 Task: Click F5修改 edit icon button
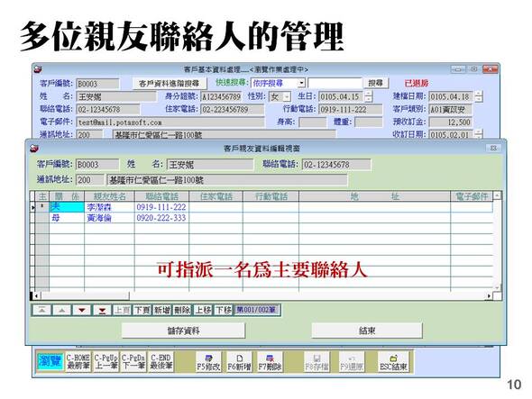click(x=208, y=362)
